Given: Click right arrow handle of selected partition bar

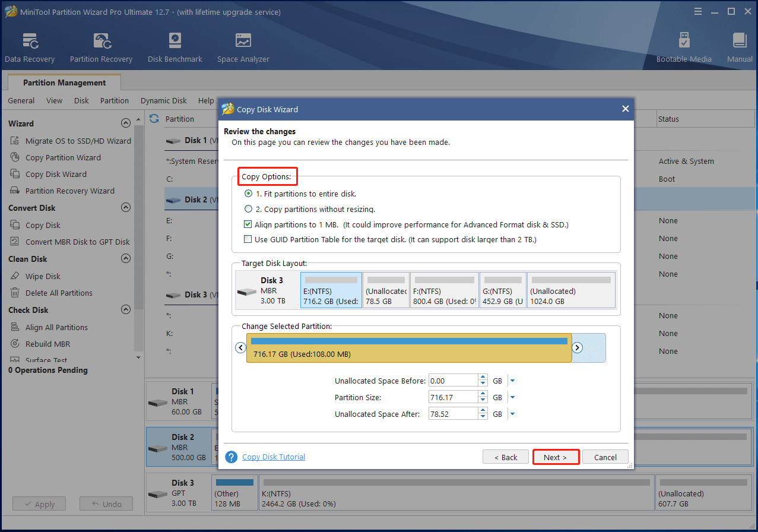Looking at the screenshot, I should [578, 348].
